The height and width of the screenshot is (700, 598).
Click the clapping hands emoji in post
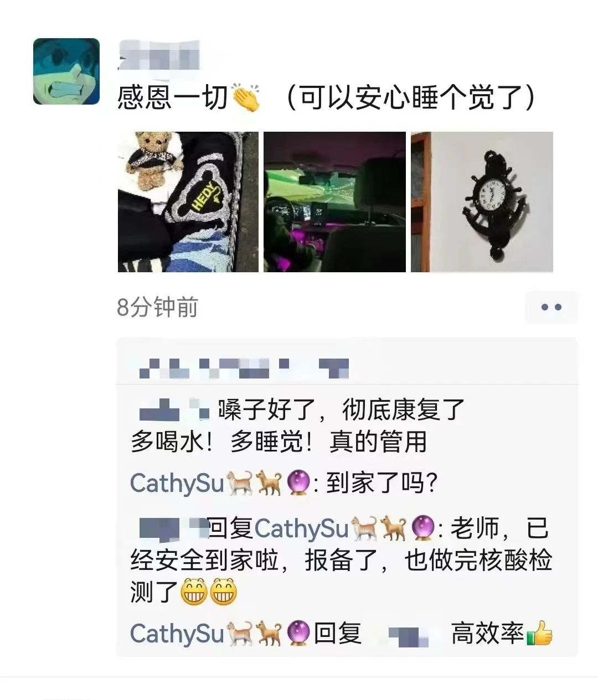(x=246, y=98)
